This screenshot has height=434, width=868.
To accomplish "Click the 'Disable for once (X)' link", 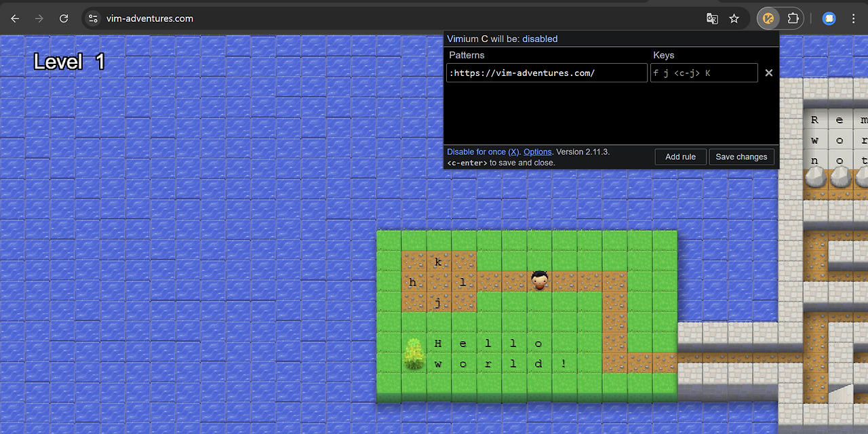I will (x=484, y=152).
